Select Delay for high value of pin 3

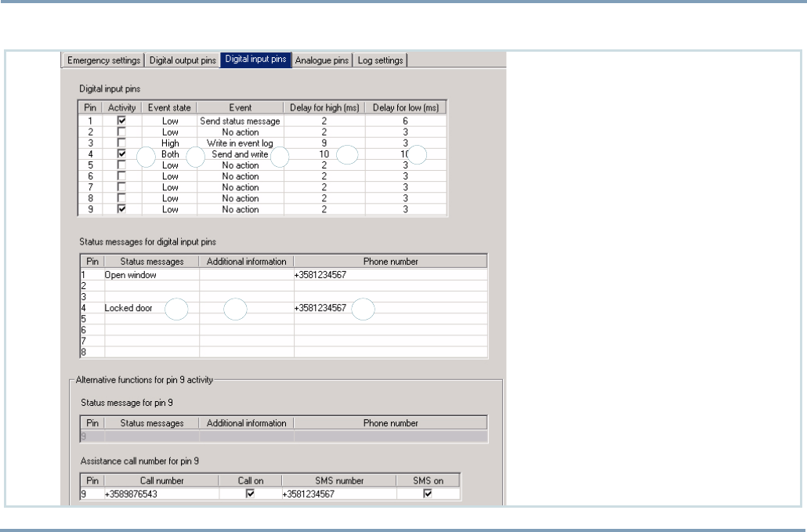[x=324, y=143]
